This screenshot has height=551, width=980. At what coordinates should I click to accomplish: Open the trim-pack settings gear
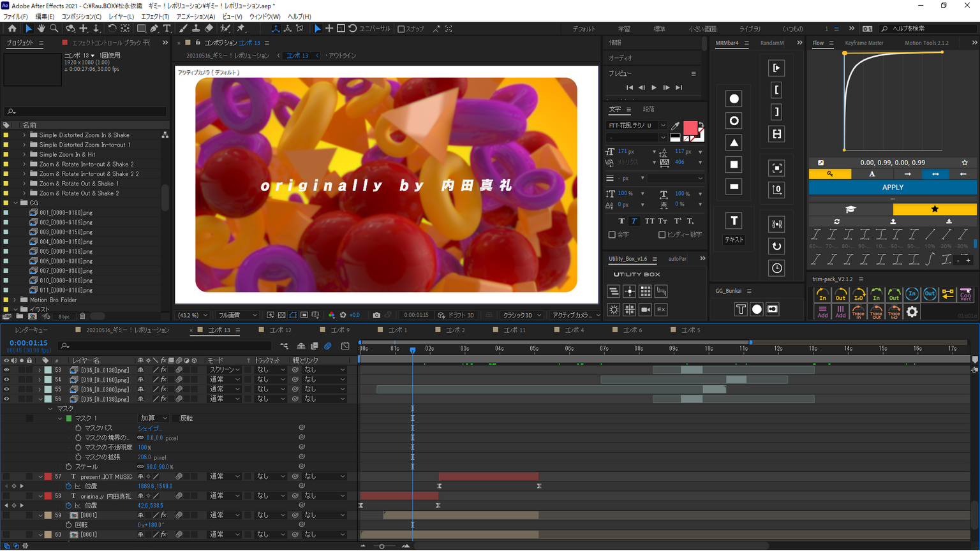coord(912,312)
